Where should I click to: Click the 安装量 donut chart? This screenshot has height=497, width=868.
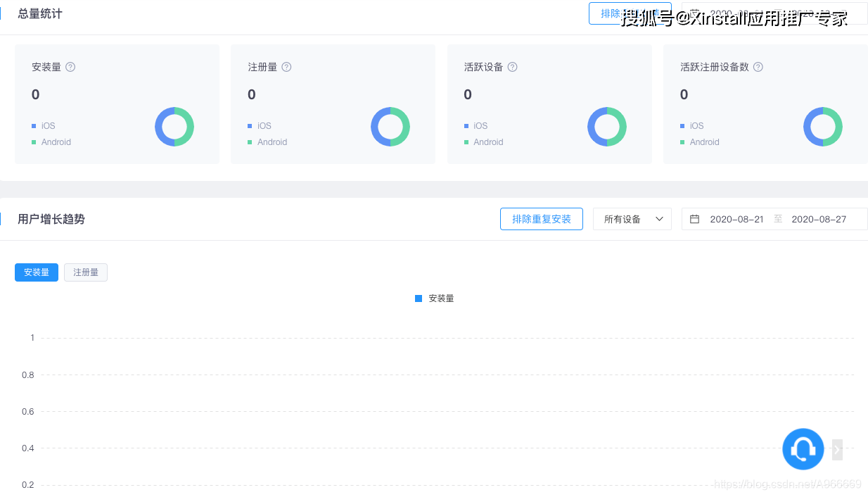pyautogui.click(x=174, y=127)
